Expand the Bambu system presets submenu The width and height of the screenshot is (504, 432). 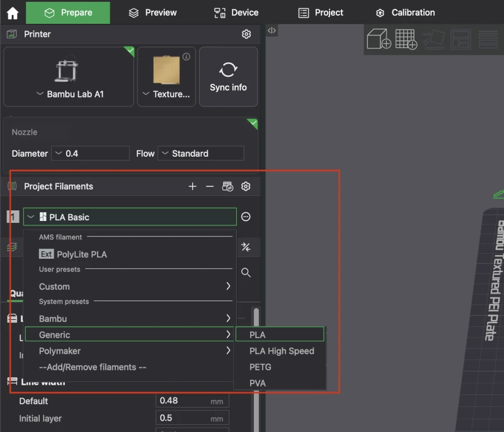click(130, 319)
